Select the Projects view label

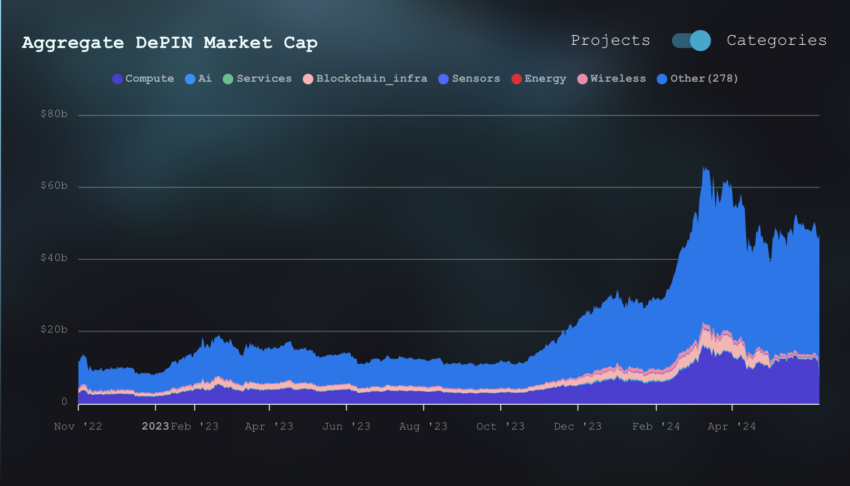610,41
